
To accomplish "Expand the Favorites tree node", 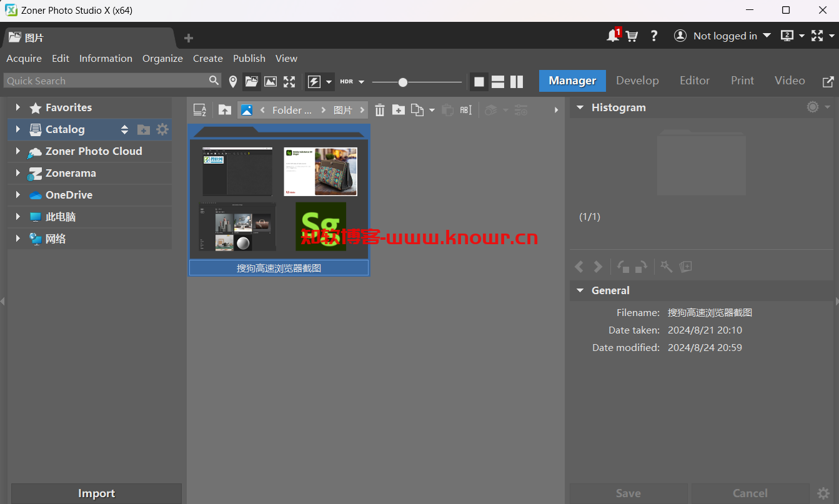I will [x=17, y=107].
